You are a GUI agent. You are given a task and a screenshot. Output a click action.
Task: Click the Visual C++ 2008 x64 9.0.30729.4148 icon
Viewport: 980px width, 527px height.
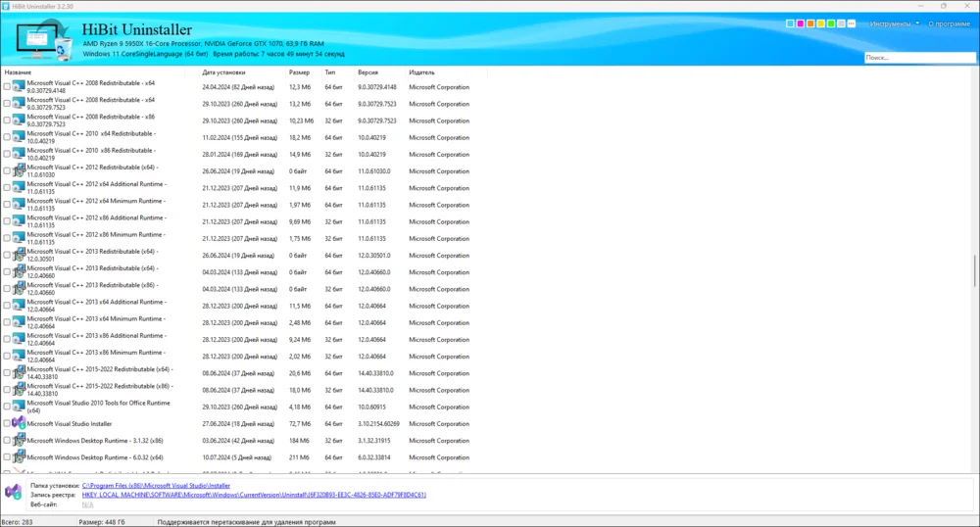coord(19,86)
